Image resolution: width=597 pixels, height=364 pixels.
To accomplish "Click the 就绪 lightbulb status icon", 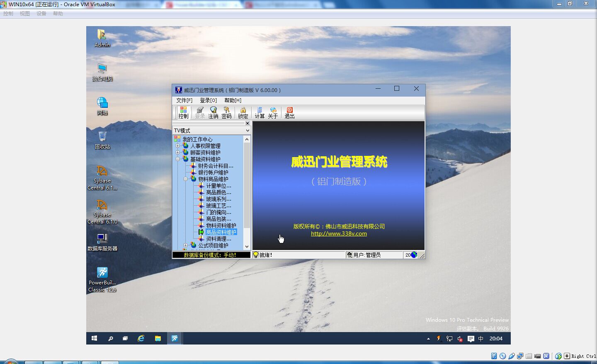I will [x=256, y=255].
